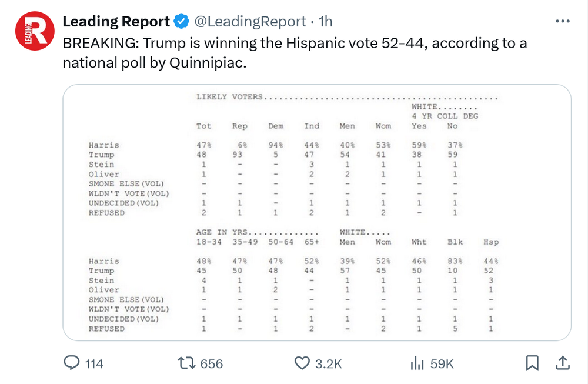The image size is (588, 384).
Task: Click the LIKELY VOTERS heading in poll image
Action: [229, 97]
